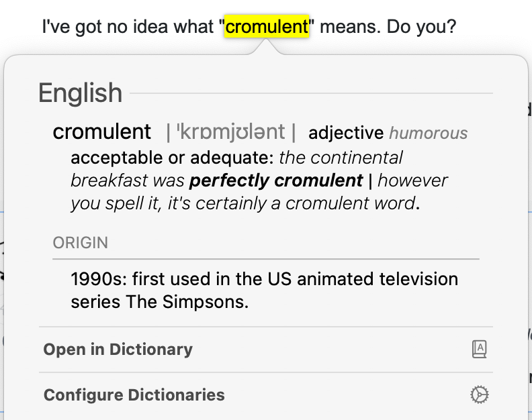Click the dictionary book icon
The image size is (532, 420).
[479, 349]
